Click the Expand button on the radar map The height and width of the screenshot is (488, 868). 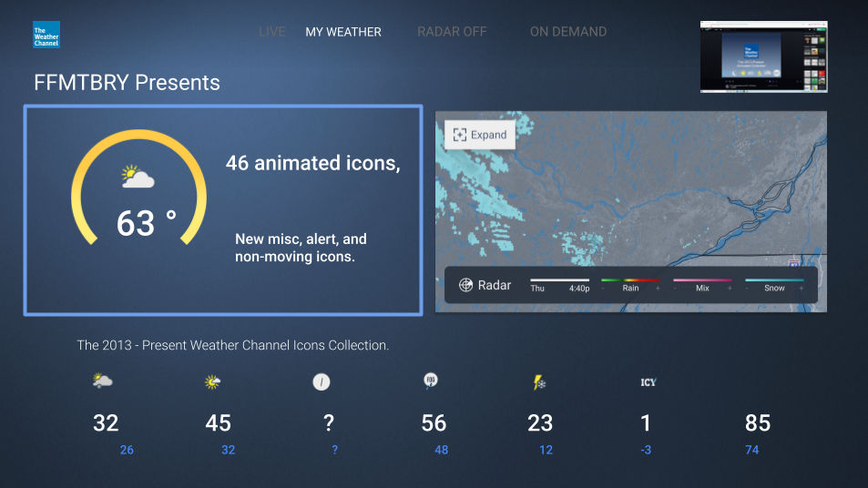pos(480,135)
